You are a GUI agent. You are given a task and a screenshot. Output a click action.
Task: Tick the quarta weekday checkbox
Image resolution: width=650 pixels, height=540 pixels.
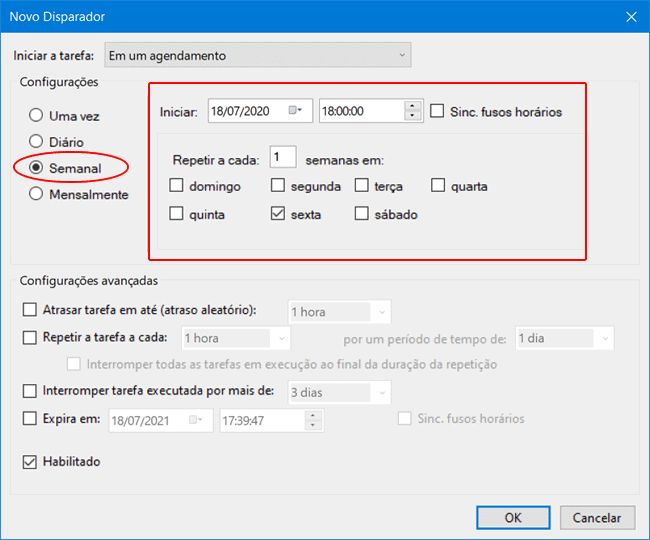(439, 186)
